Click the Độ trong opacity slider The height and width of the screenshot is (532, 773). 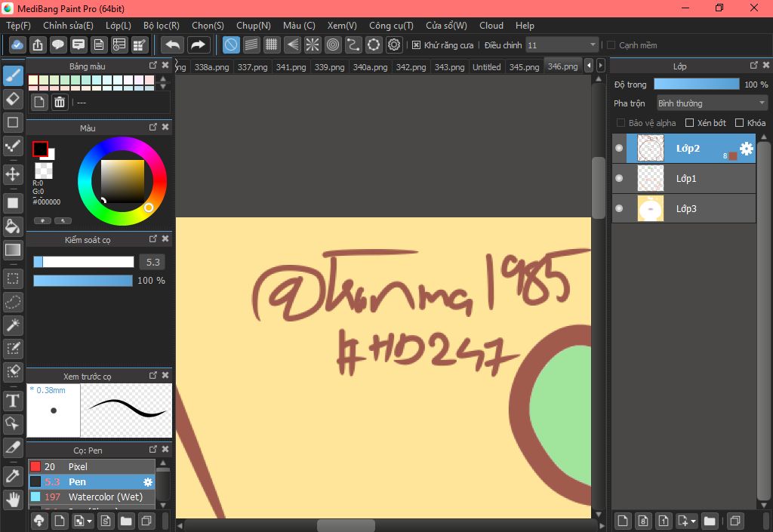[697, 85]
